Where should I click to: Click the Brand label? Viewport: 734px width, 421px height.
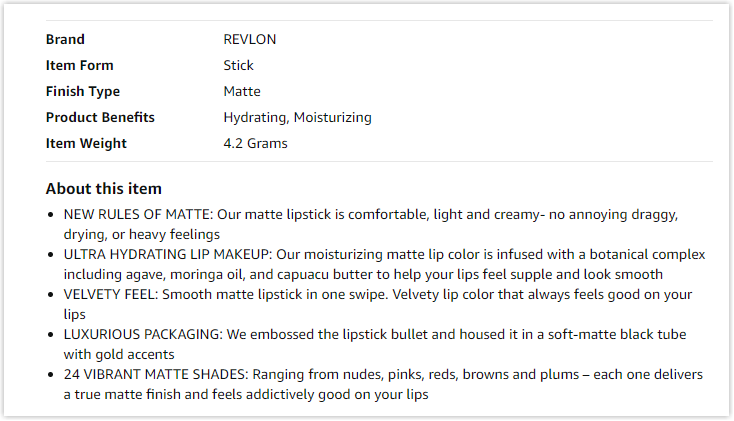[x=65, y=39]
